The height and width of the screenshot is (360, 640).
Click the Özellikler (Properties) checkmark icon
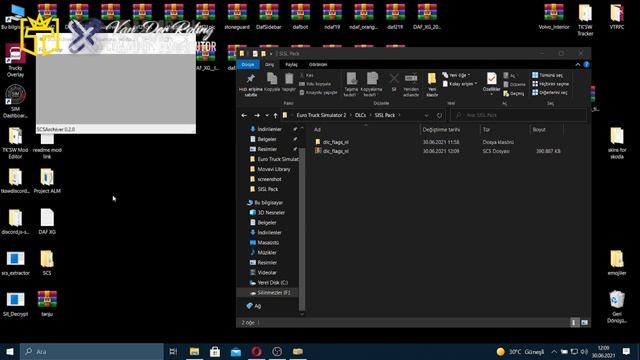pos(491,78)
